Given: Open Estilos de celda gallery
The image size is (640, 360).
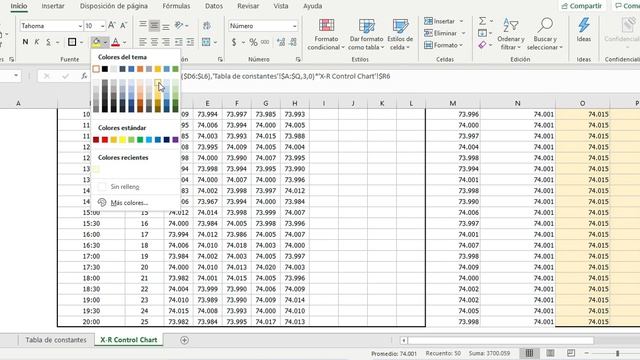Looking at the screenshot, I should (400, 34).
